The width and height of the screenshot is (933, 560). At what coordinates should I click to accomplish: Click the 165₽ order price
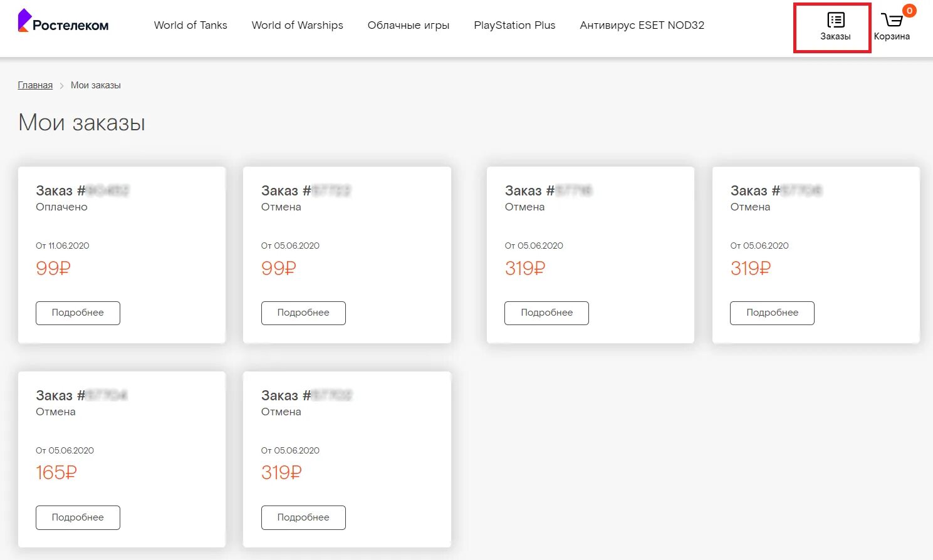point(56,472)
